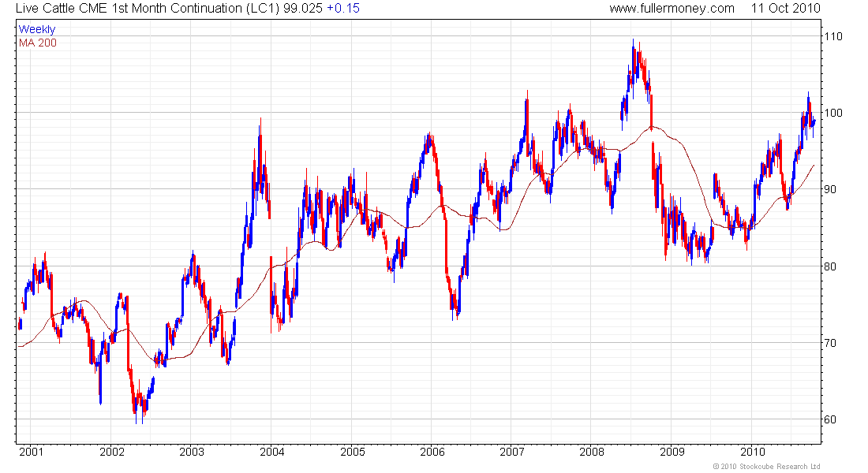The height and width of the screenshot is (473, 868).
Task: Click the 80 price axis label
Action: pos(830,266)
